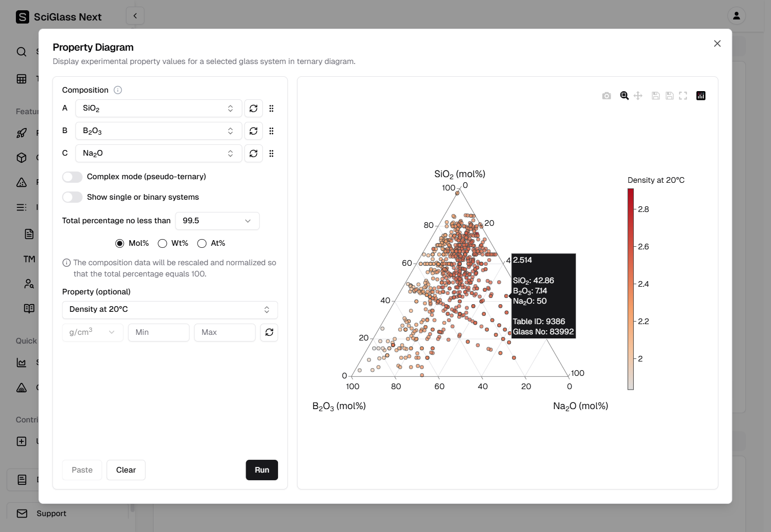The image size is (771, 532).
Task: Select the pan tool in chart toolbar
Action: pyautogui.click(x=638, y=96)
